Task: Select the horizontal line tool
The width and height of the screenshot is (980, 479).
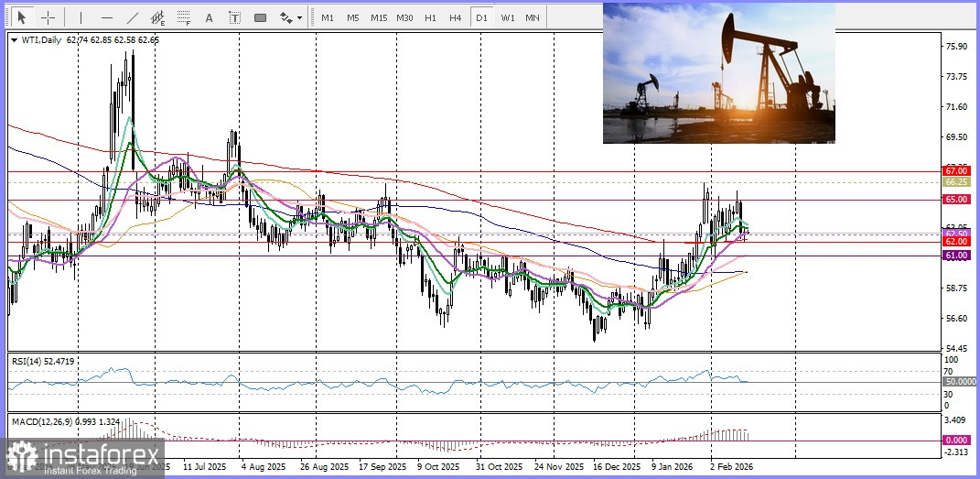Action: point(106,17)
